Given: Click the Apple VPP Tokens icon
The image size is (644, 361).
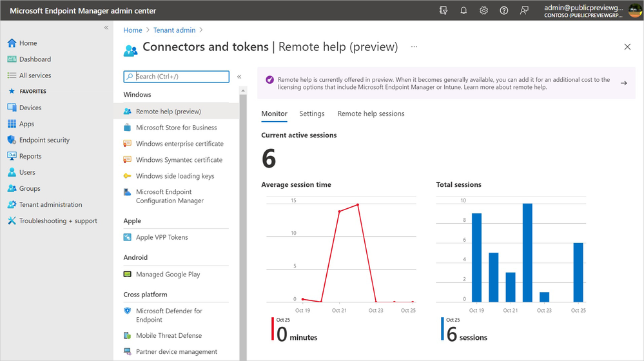Looking at the screenshot, I should point(128,237).
